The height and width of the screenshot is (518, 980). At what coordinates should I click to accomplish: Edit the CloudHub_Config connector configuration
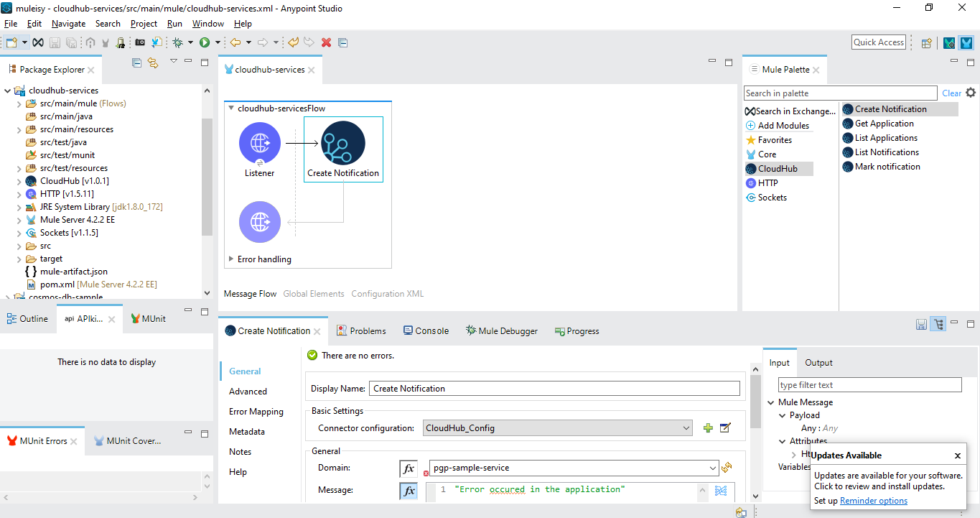725,428
